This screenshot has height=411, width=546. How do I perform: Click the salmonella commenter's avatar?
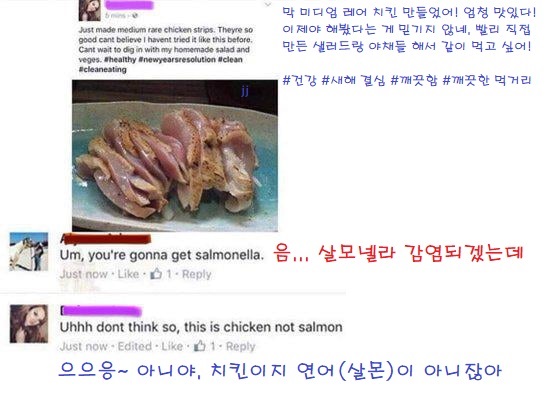29,251
